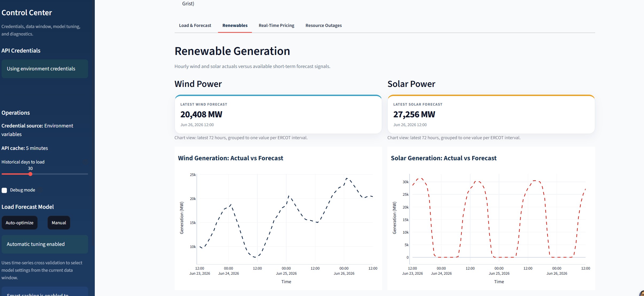Viewport: 644px width, 296px height.
Task: Click the date under the wind forecast value
Action: pyautogui.click(x=197, y=125)
